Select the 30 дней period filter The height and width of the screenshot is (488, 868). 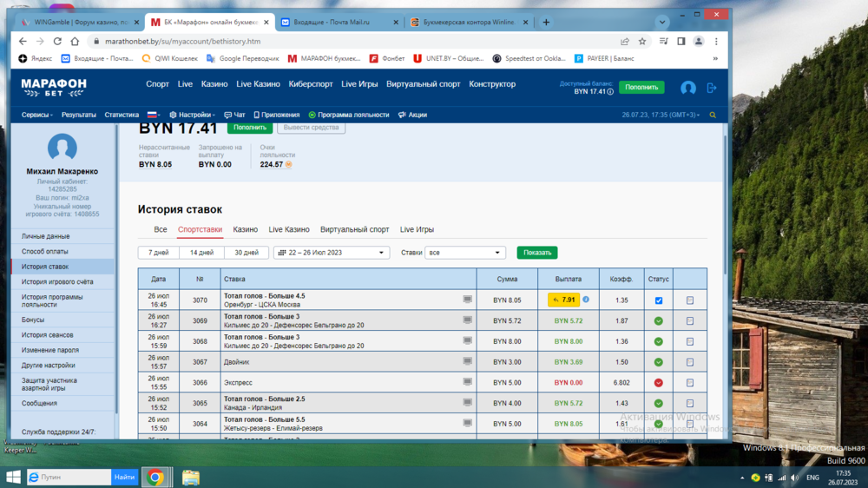(x=246, y=253)
